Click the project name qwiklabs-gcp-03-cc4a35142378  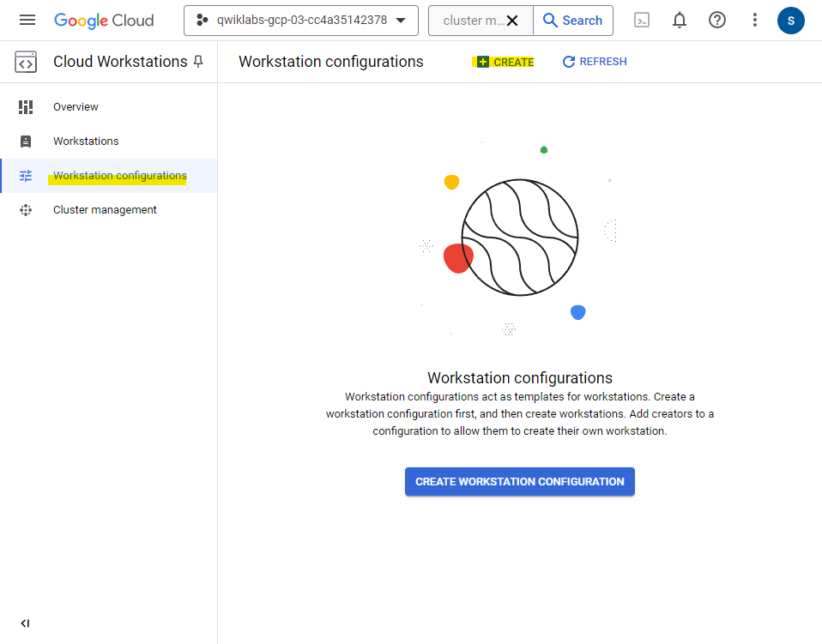(302, 20)
